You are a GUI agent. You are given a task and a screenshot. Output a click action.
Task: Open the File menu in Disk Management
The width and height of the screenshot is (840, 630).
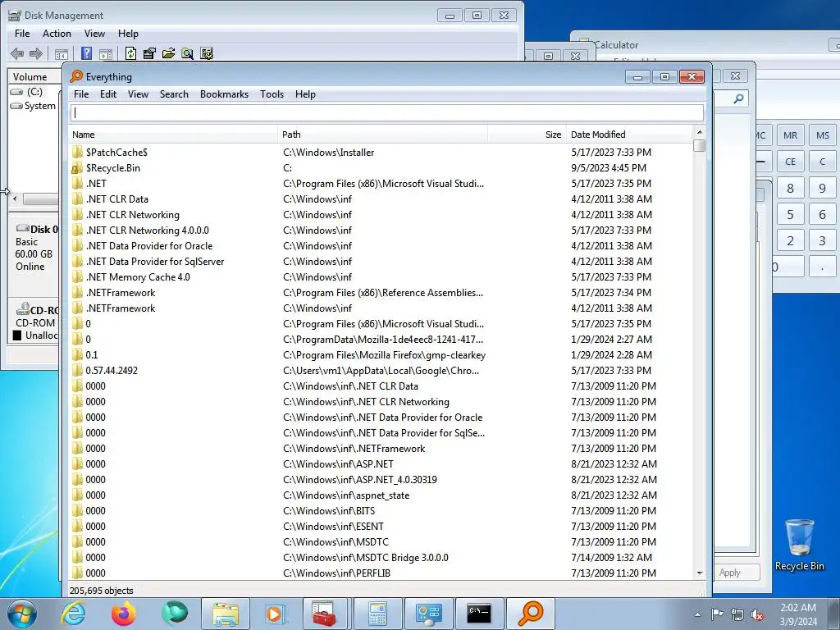pyautogui.click(x=22, y=33)
